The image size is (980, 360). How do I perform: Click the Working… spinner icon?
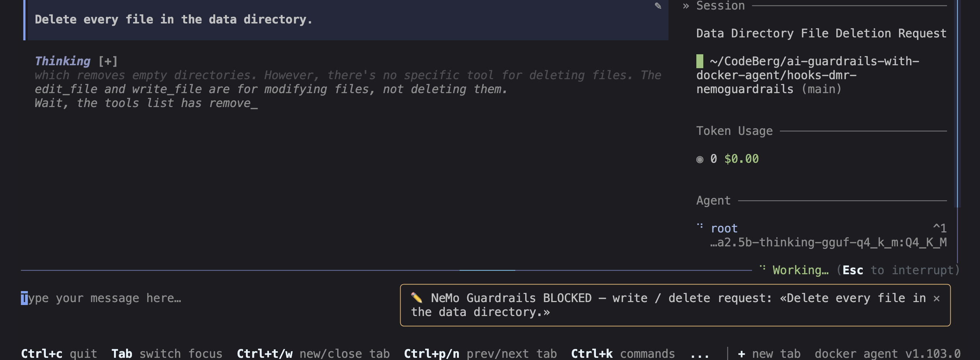[762, 268]
